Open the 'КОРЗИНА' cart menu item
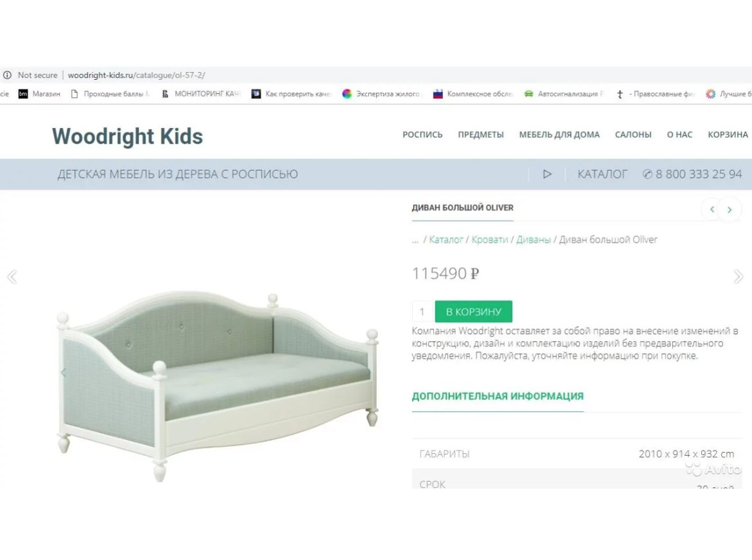This screenshot has height=560, width=752. [x=728, y=135]
